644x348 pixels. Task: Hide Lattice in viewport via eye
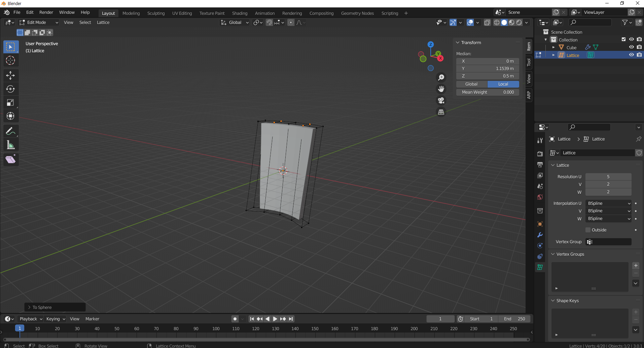632,55
